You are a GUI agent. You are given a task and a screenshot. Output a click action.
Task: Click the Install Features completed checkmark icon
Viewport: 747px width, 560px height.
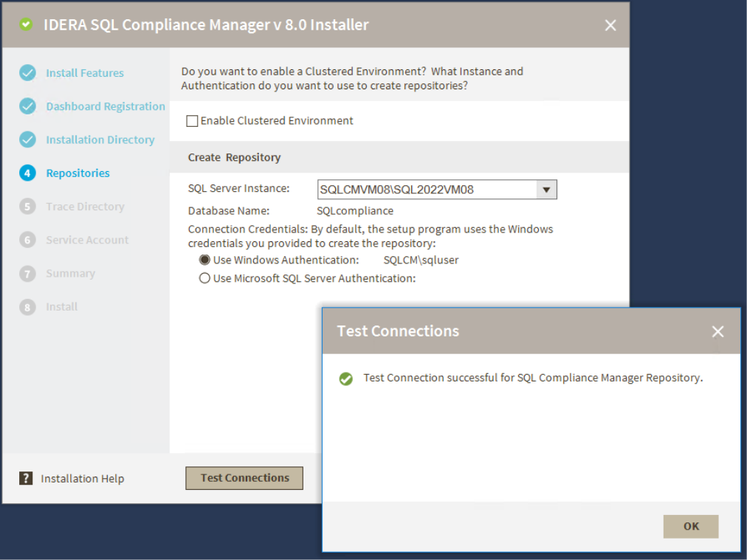coord(27,73)
